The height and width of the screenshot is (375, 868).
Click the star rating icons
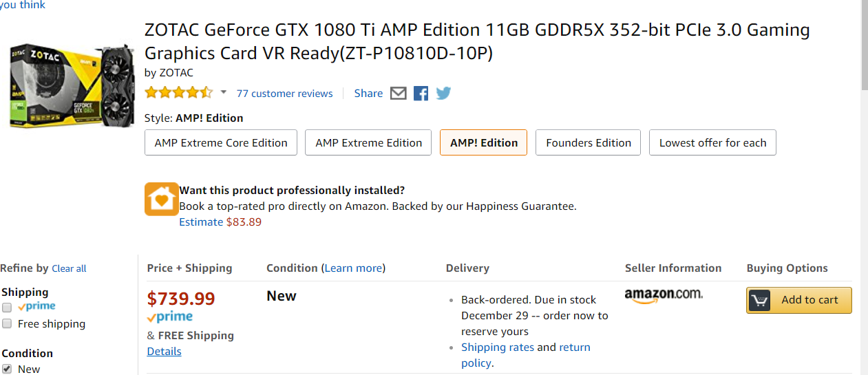click(178, 93)
